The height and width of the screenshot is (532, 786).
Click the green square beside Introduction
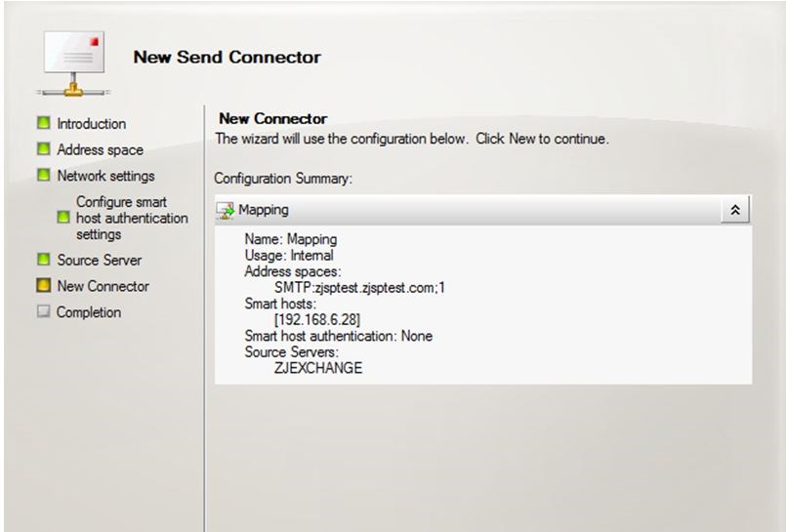[43, 124]
